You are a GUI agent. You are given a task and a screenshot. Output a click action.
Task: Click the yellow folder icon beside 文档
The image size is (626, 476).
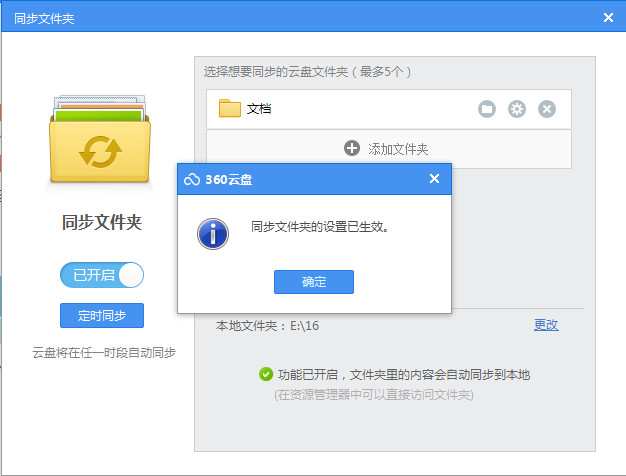click(x=230, y=108)
